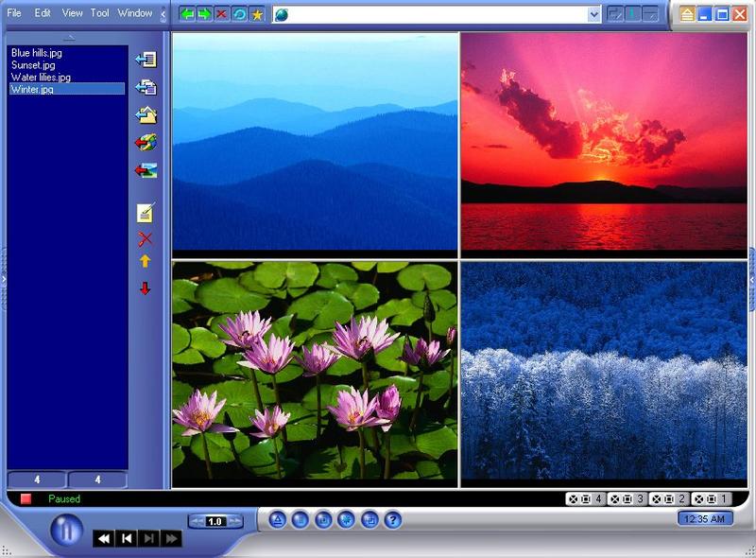Click the round eject button
The width and height of the screenshot is (756, 558).
coord(277,520)
